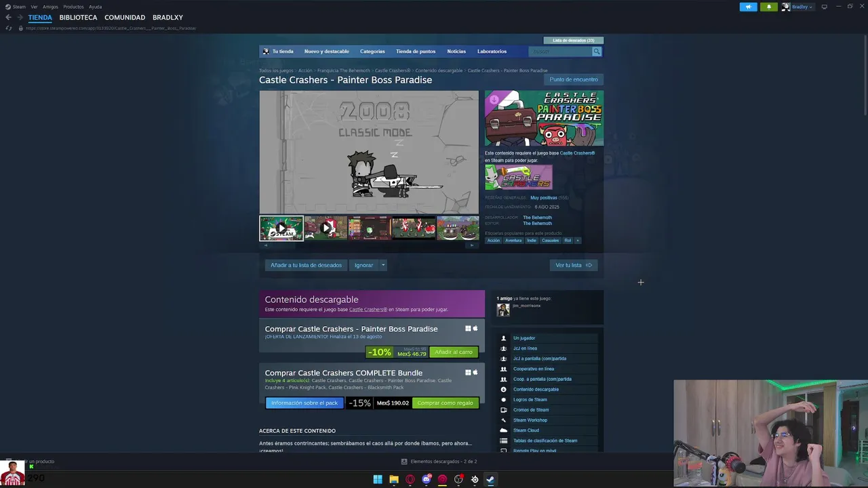This screenshot has height=488, width=868.
Task: Click Punto de encuentro button
Action: click(574, 79)
